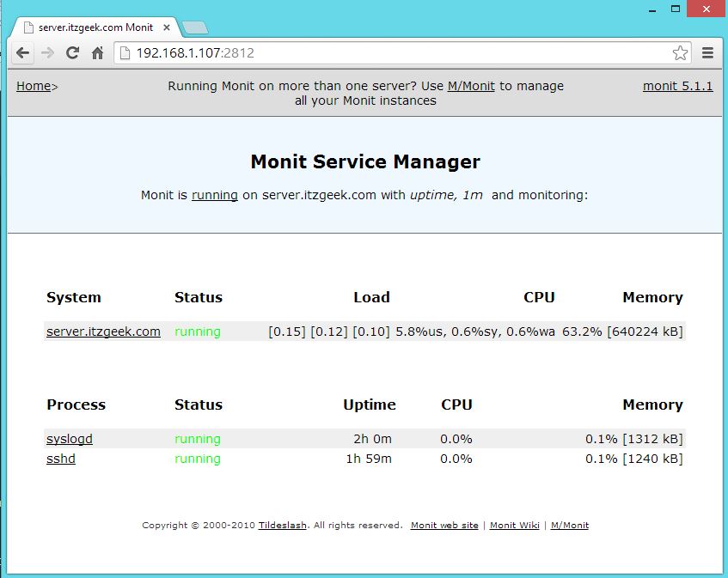
Task: Click the page icon in address bar
Action: point(125,53)
